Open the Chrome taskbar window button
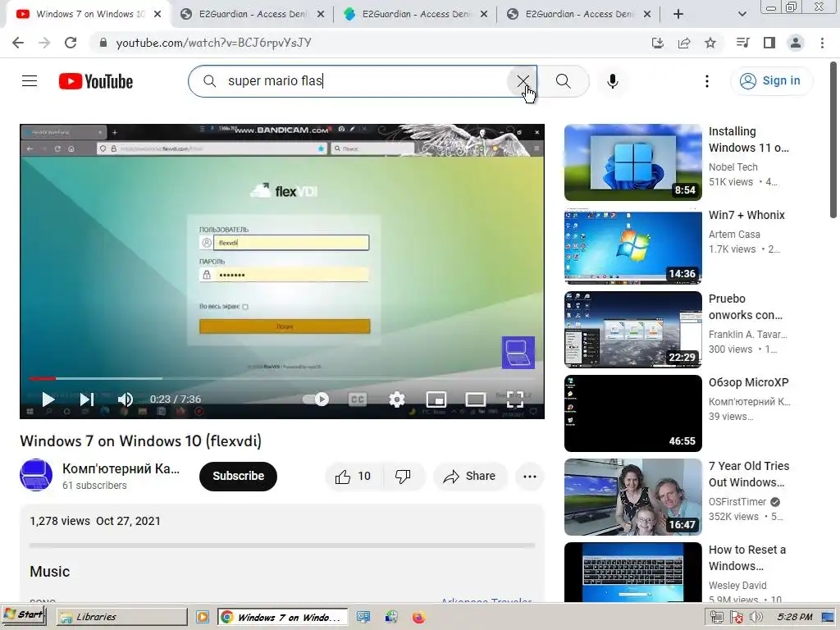 [282, 617]
